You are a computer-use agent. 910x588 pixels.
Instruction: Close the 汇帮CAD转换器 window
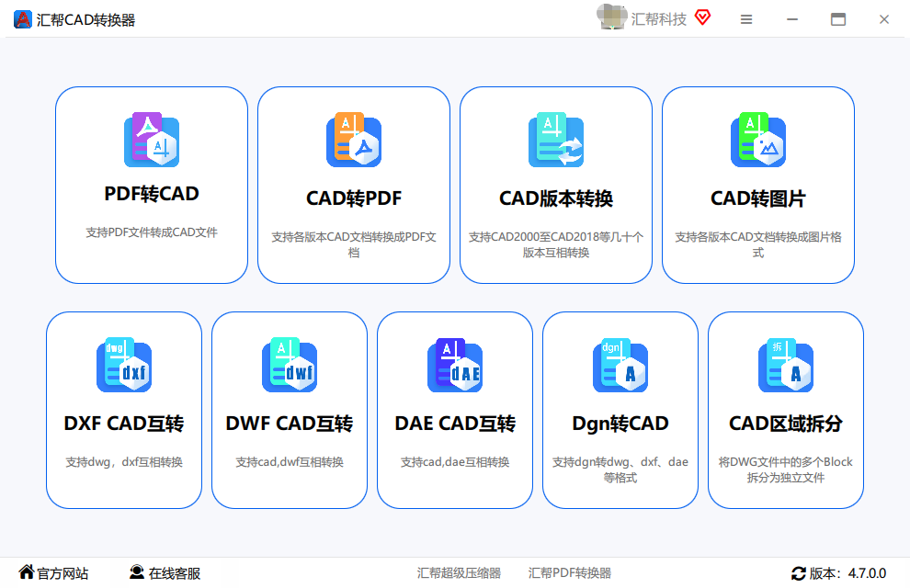[884, 19]
